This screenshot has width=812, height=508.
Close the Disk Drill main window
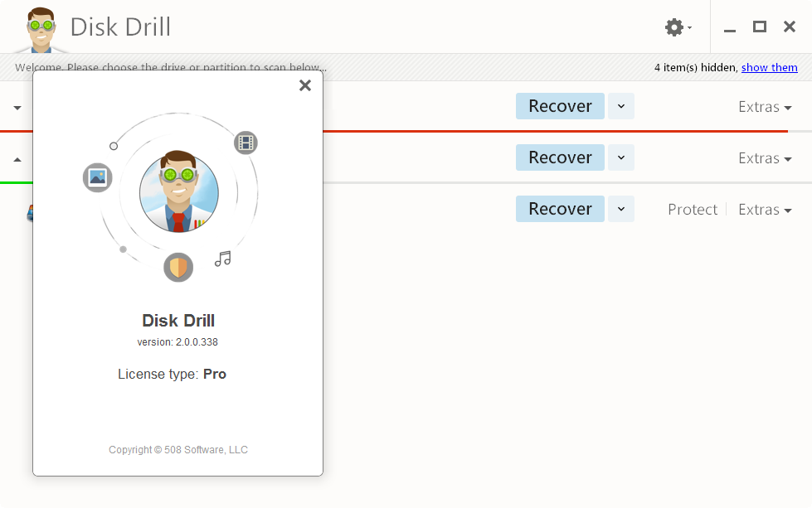pos(790,27)
